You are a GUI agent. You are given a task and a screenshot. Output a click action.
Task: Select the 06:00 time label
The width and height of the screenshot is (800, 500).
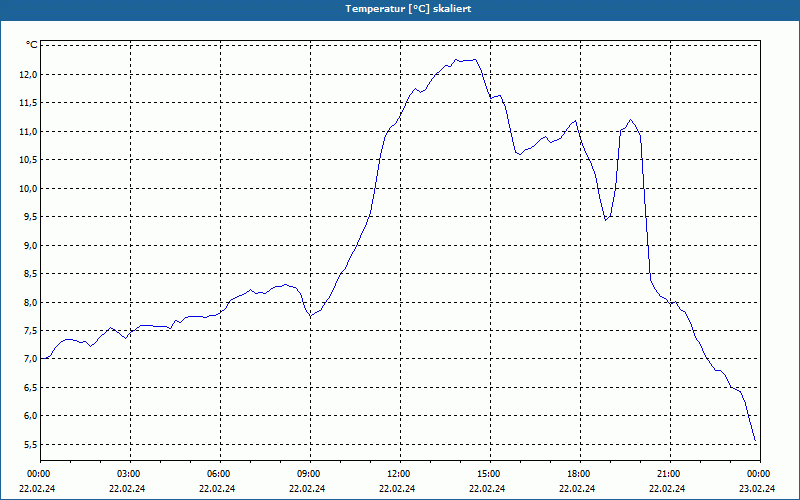tap(220, 474)
